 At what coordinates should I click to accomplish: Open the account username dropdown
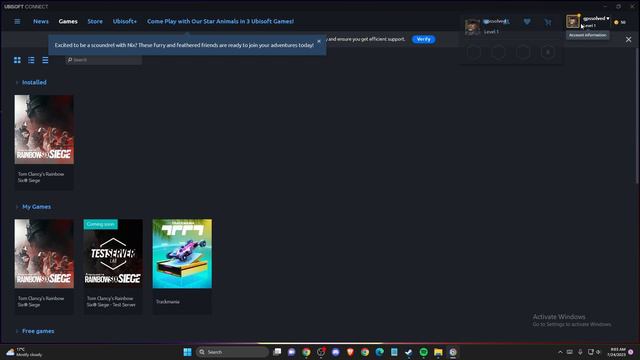(596, 18)
